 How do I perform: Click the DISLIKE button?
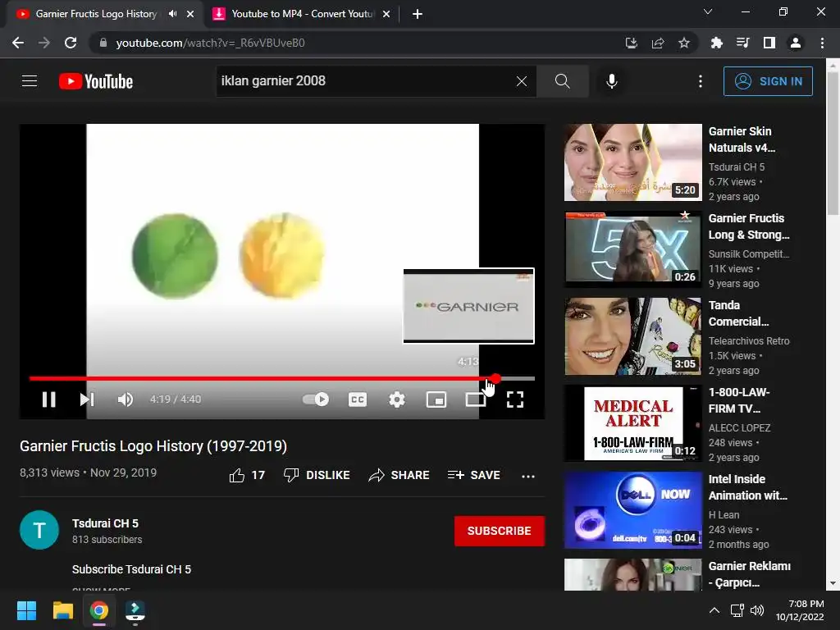pos(317,475)
